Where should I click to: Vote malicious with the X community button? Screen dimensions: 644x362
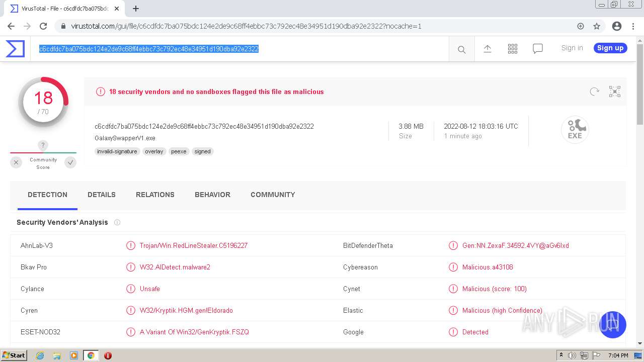tap(16, 162)
